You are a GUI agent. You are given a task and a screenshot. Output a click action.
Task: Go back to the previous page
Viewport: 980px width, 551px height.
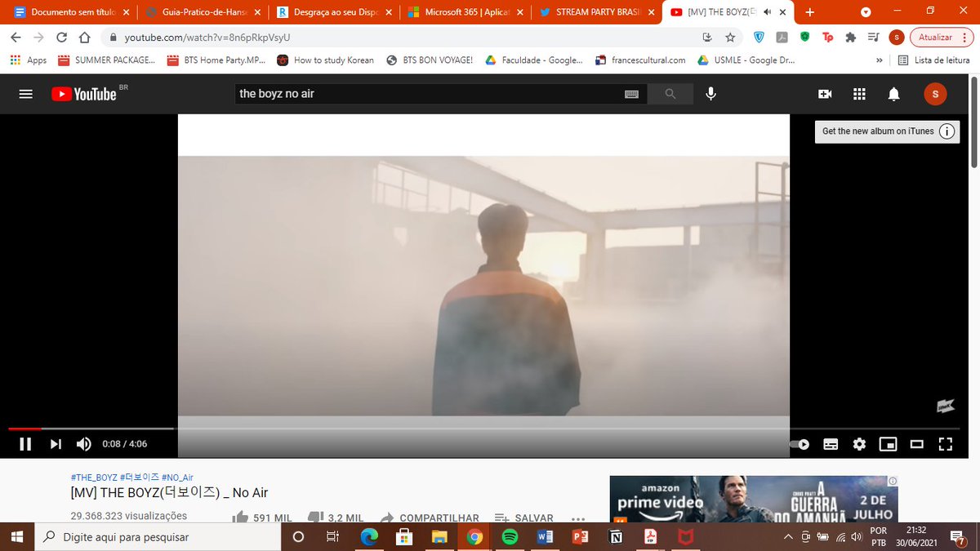click(16, 38)
